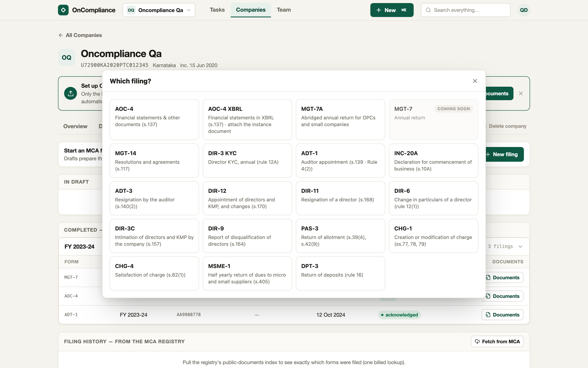The width and height of the screenshot is (588, 368).
Task: Select the INC-20A declaration card
Action: tap(433, 161)
